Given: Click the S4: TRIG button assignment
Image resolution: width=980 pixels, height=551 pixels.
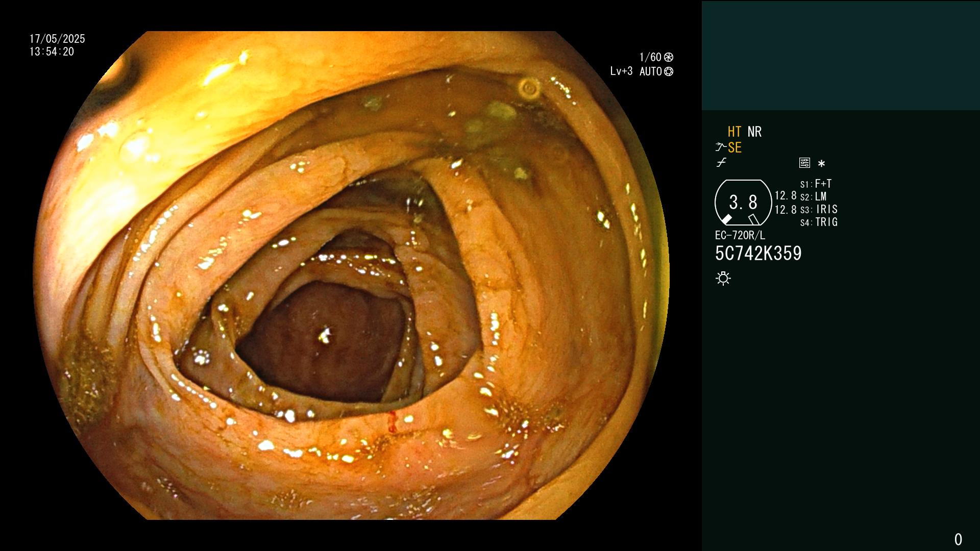Looking at the screenshot, I should pyautogui.click(x=819, y=222).
